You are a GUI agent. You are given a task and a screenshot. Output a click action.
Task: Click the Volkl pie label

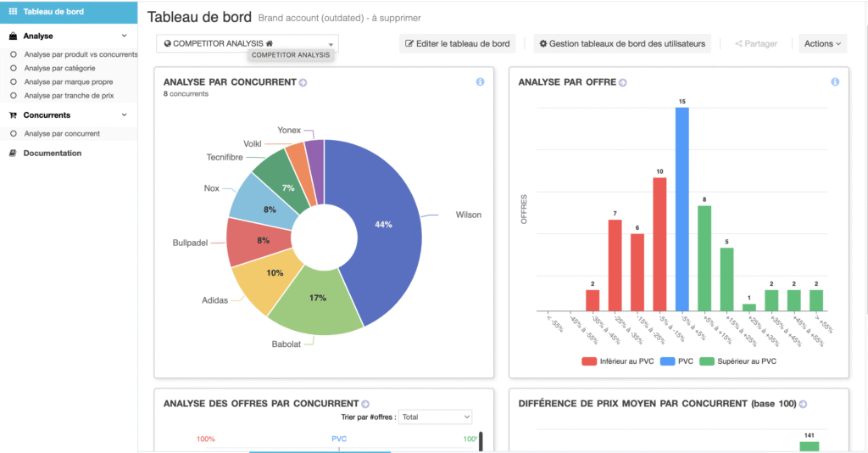[253, 144]
